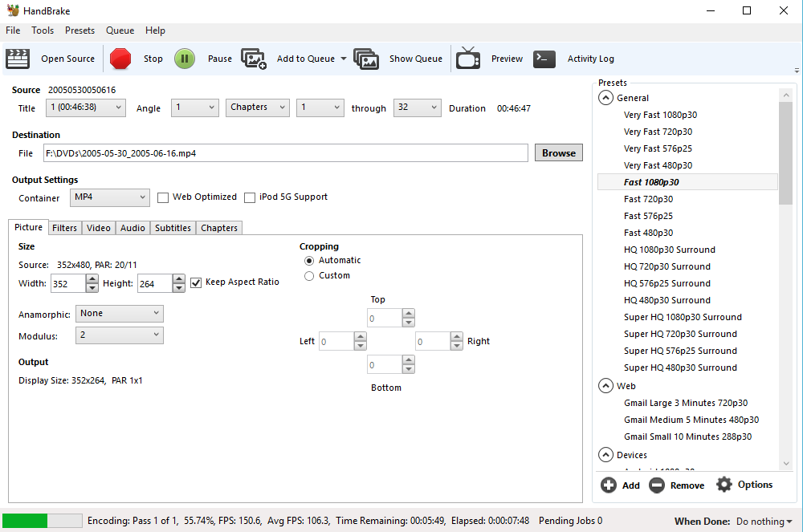
Task: Click the Stop label in toolbar
Action: tap(153, 59)
